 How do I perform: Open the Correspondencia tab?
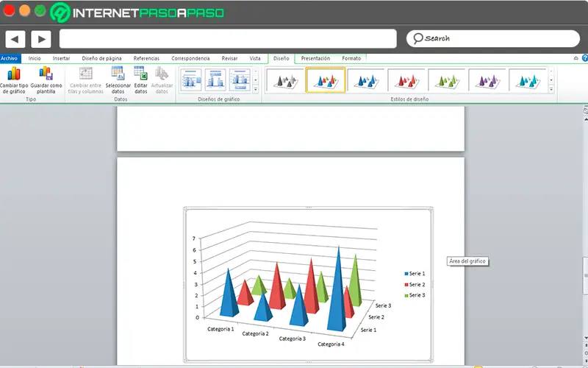[190, 59]
